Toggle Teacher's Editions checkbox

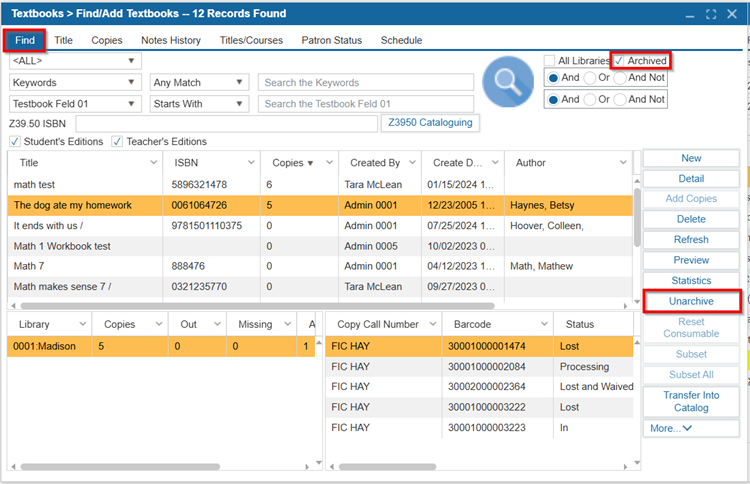(x=117, y=142)
